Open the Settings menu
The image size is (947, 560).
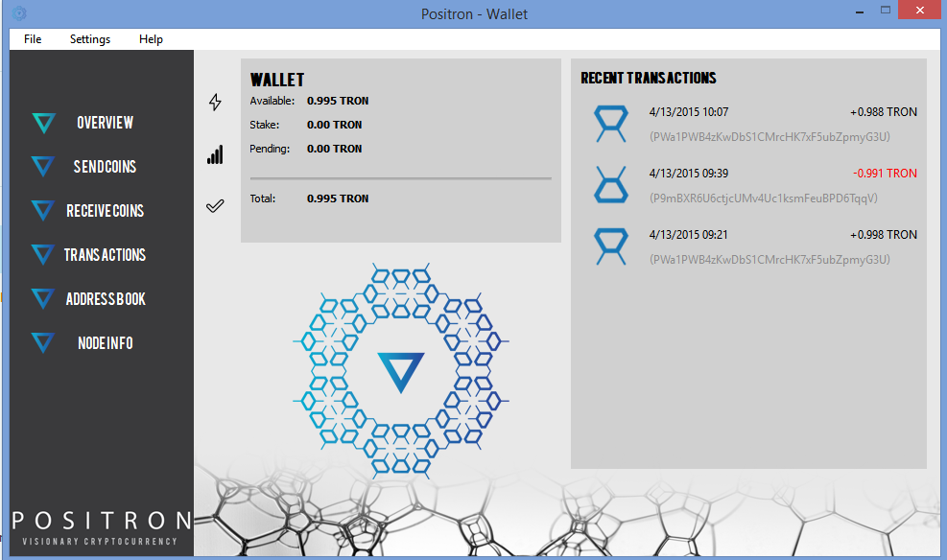pos(90,39)
